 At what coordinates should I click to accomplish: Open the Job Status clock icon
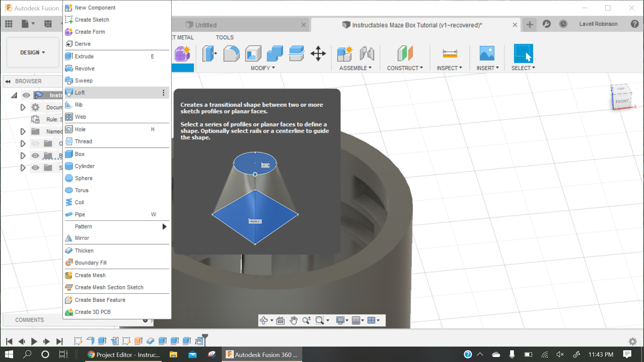(x=563, y=24)
